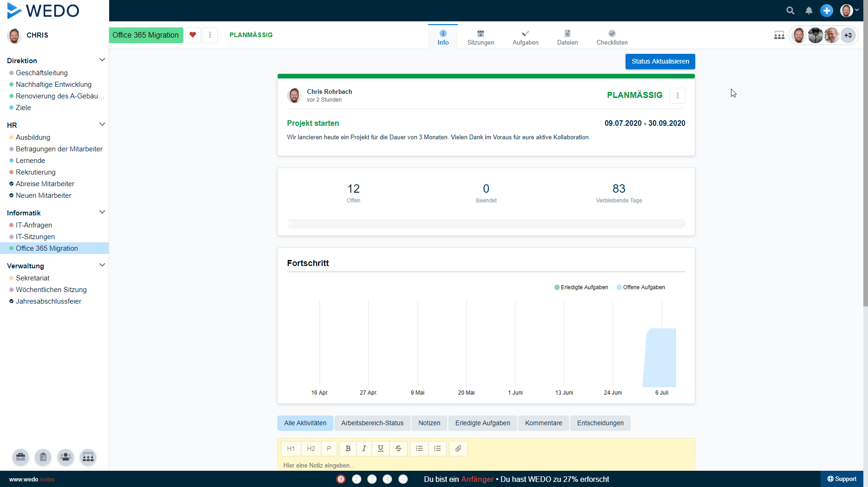Open the three-dot menu beside workspace title
Viewport: 868px width, 487px height.
pos(210,35)
